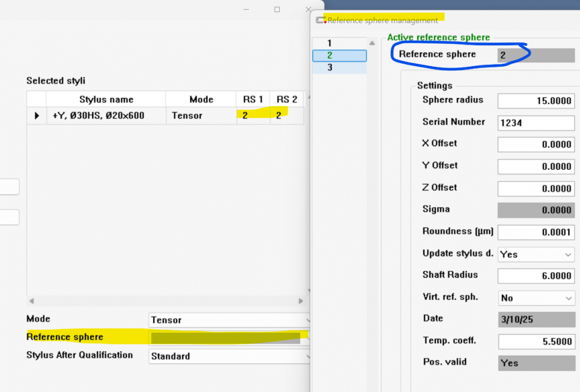Open the Stylus After Qualification dropdown
580x392 pixels.
coord(229,356)
